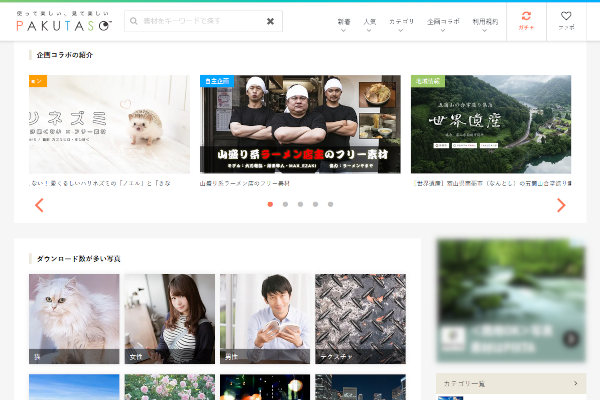This screenshot has width=600, height=400.
Task: Click play arrow on blurred sidebar banner
Action: (x=570, y=338)
